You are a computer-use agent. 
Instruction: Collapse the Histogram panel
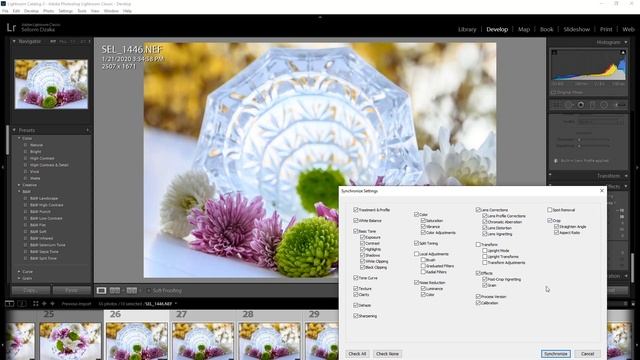tap(626, 42)
